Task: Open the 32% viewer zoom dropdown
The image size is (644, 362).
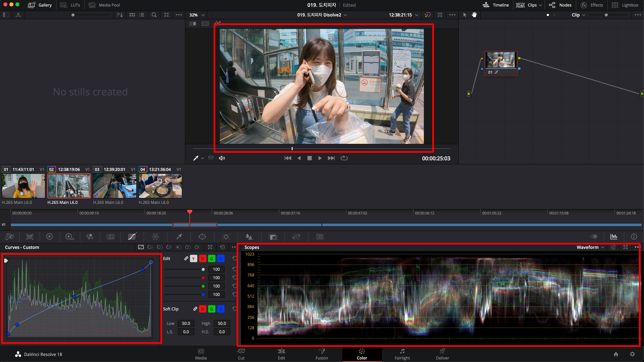Action: pyautogui.click(x=197, y=15)
